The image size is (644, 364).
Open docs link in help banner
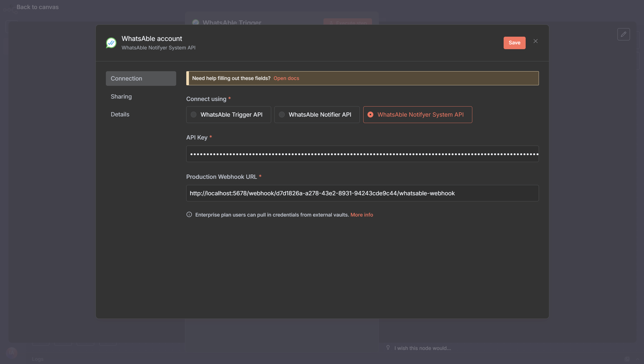(286, 78)
